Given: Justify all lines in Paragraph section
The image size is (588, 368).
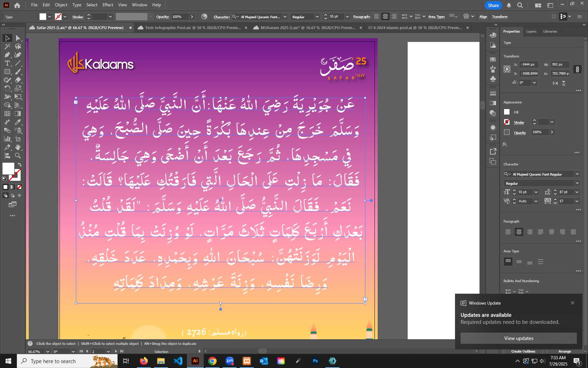Looking at the screenshot, I should tap(573, 232).
